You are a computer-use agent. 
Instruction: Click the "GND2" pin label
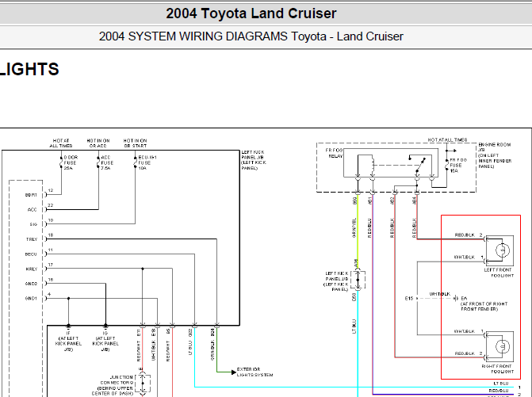click(31, 284)
